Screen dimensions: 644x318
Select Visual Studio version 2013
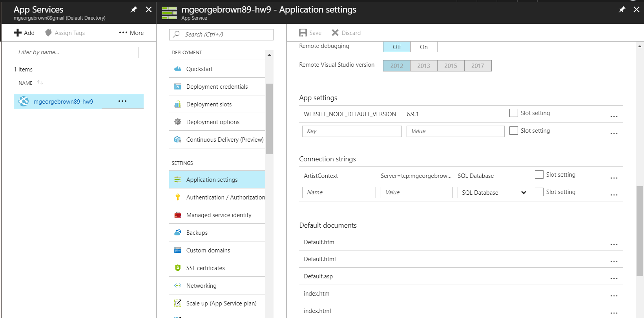pyautogui.click(x=424, y=66)
